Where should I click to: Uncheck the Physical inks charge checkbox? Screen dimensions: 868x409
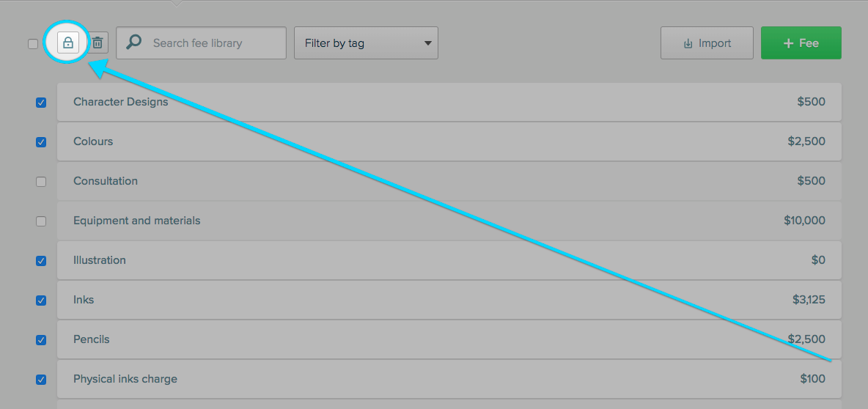click(41, 380)
